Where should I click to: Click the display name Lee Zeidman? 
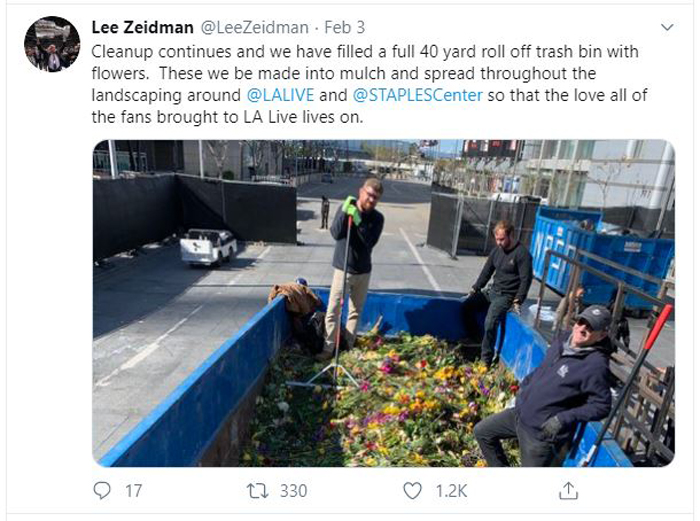142,27
